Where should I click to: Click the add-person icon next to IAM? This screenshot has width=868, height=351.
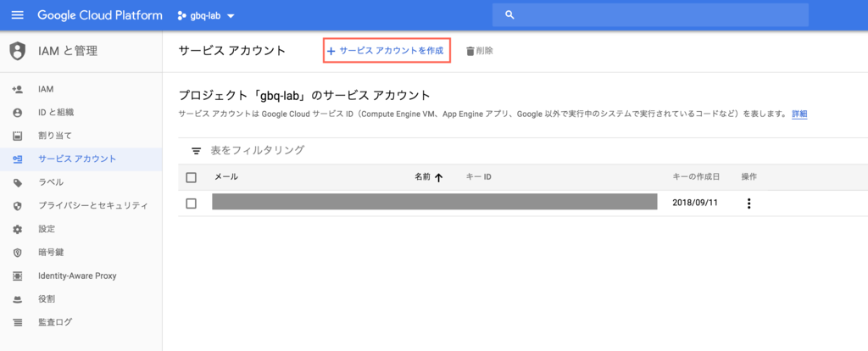[x=17, y=89]
